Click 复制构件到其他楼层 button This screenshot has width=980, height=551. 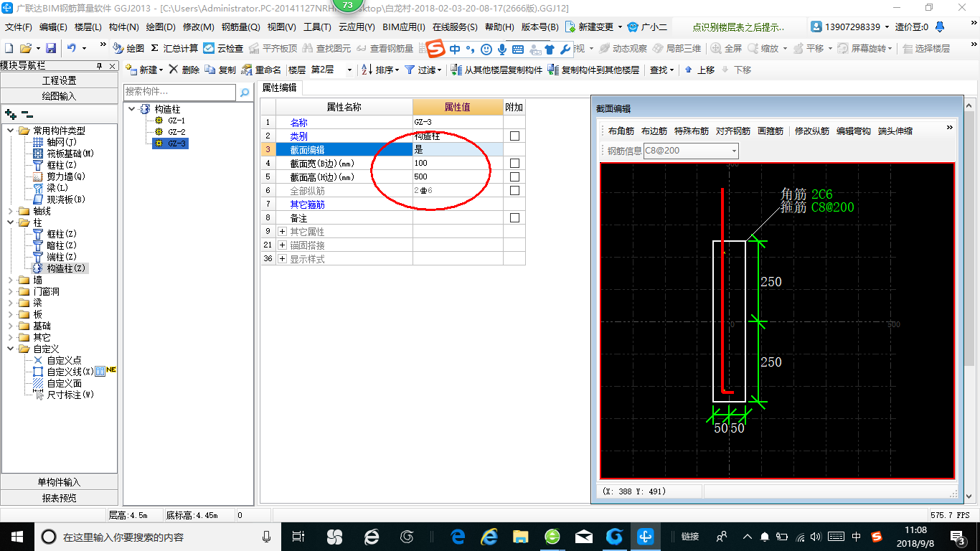click(x=593, y=70)
